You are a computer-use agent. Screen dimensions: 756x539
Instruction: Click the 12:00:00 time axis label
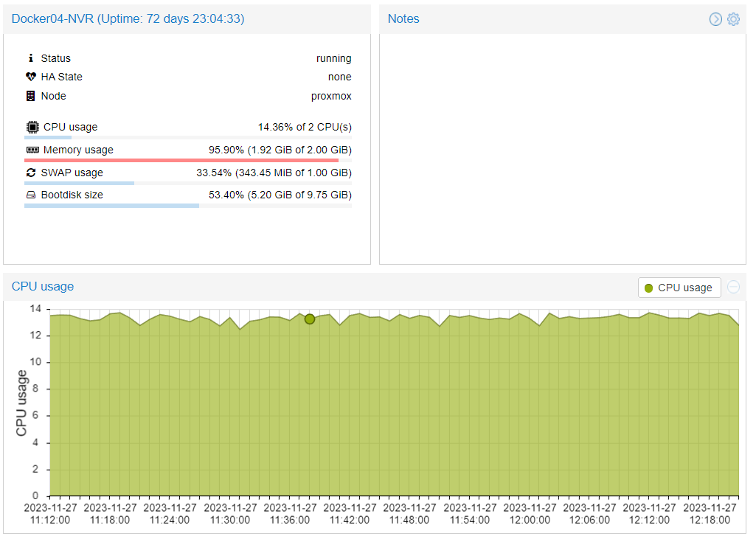click(530, 514)
